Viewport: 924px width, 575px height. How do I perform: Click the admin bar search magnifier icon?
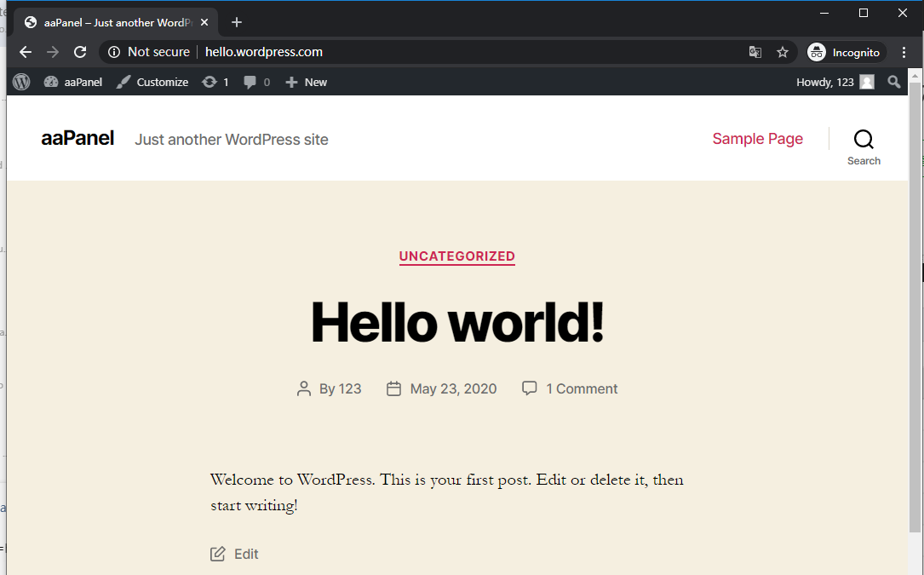[x=893, y=82]
